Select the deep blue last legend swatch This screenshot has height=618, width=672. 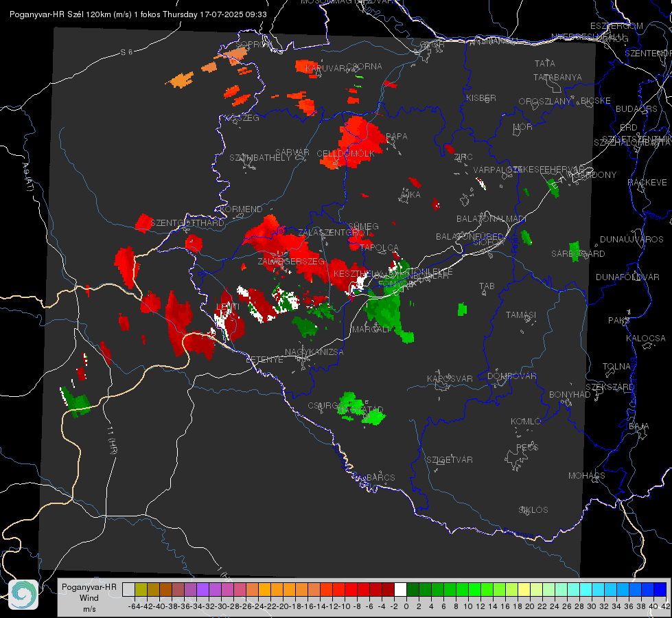pos(660,589)
